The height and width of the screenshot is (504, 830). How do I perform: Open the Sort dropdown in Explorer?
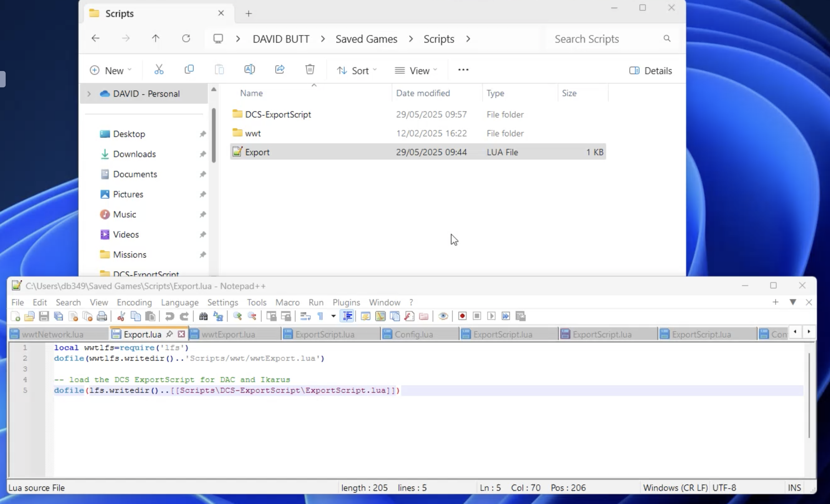point(357,71)
